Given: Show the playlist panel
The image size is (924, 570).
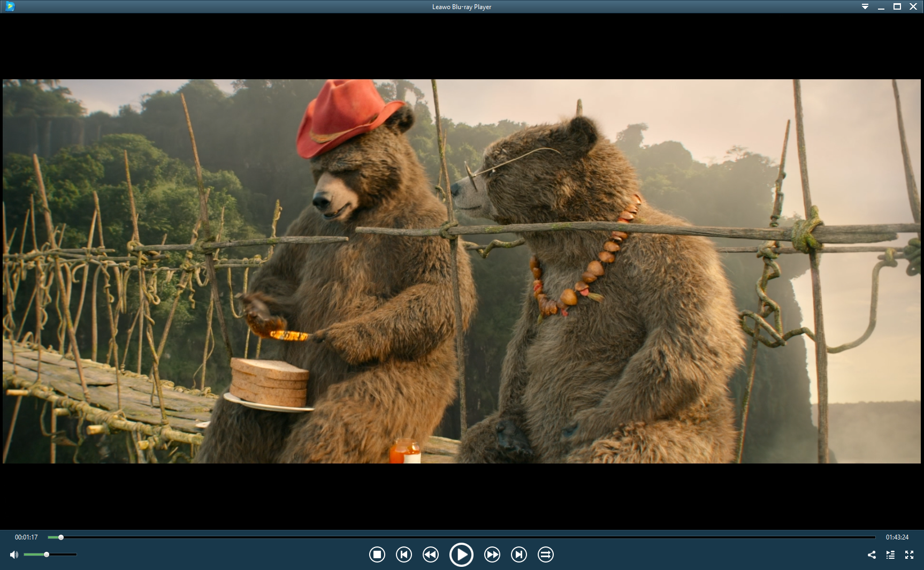Looking at the screenshot, I should pos(890,555).
